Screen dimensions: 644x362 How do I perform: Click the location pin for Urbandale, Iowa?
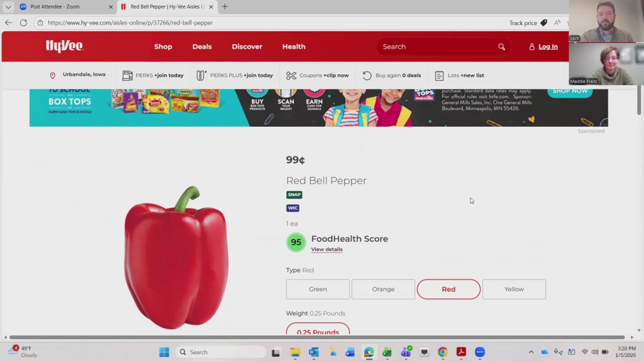tap(53, 75)
